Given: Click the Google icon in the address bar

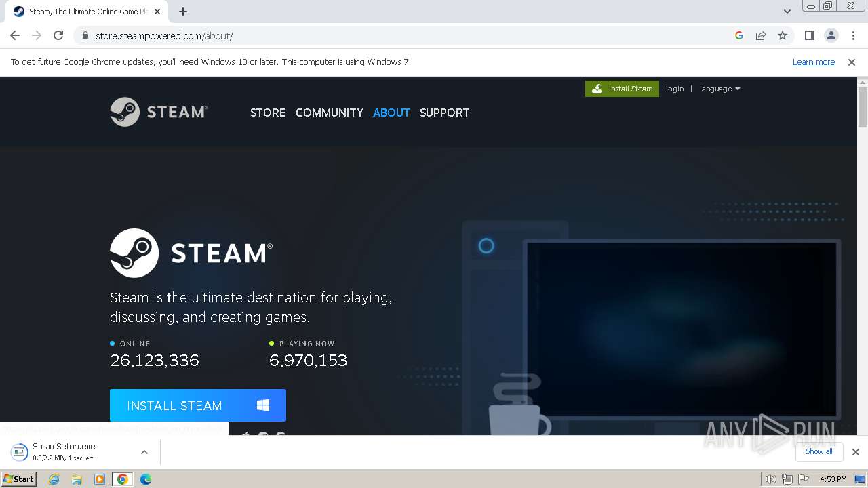Looking at the screenshot, I should [739, 35].
